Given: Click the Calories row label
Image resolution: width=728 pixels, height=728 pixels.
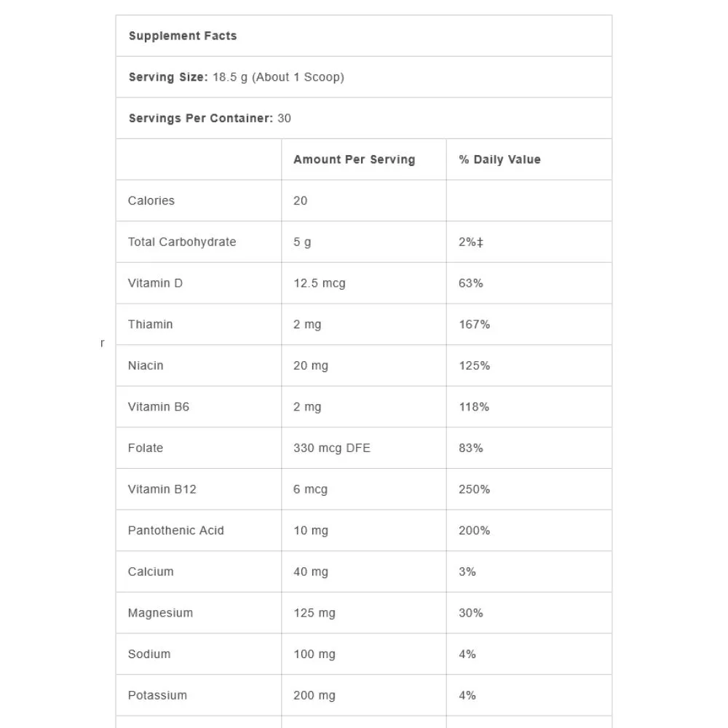Looking at the screenshot, I should [151, 201].
